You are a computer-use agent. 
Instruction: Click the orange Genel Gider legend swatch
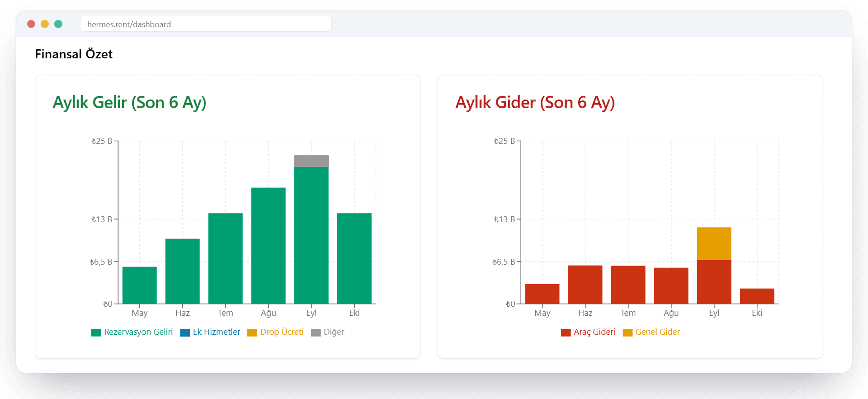[627, 332]
